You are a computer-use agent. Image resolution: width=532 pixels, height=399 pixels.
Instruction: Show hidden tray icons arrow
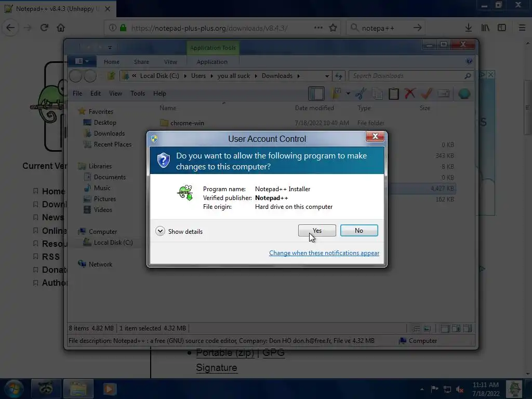click(422, 389)
